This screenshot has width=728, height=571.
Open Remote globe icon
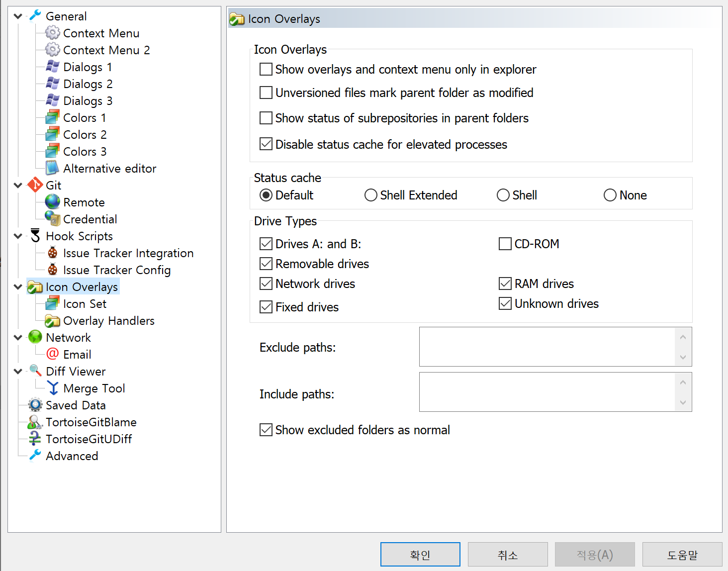click(x=53, y=202)
